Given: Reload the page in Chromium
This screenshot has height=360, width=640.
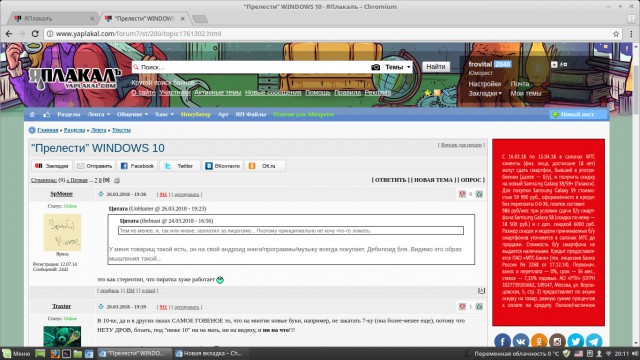Looking at the screenshot, I should 35,34.
